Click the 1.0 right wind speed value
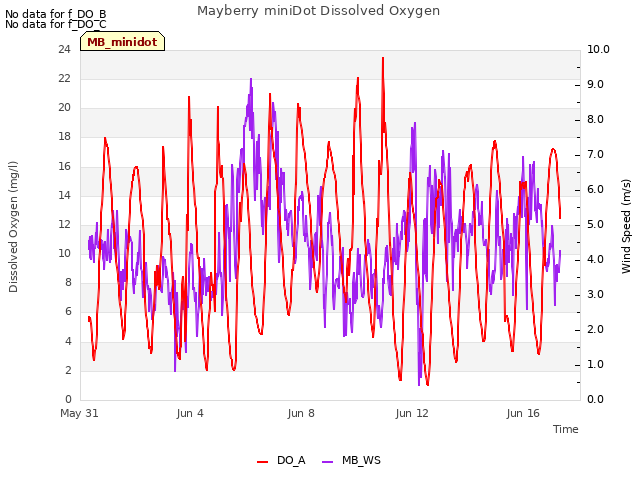This screenshot has height=480, width=640. pos(595,364)
